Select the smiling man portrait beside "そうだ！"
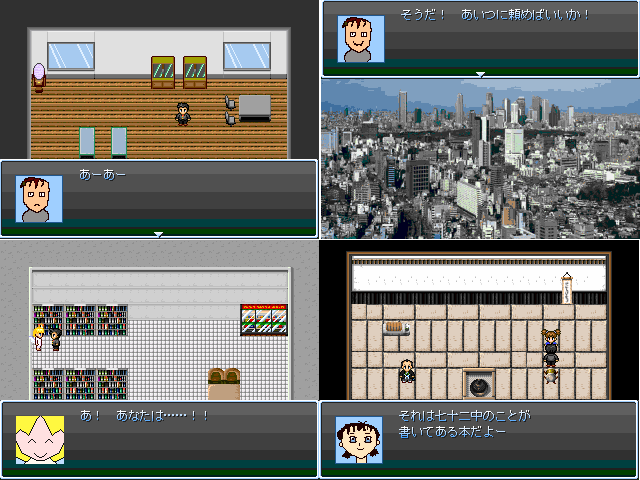The image size is (640, 480). tap(361, 39)
